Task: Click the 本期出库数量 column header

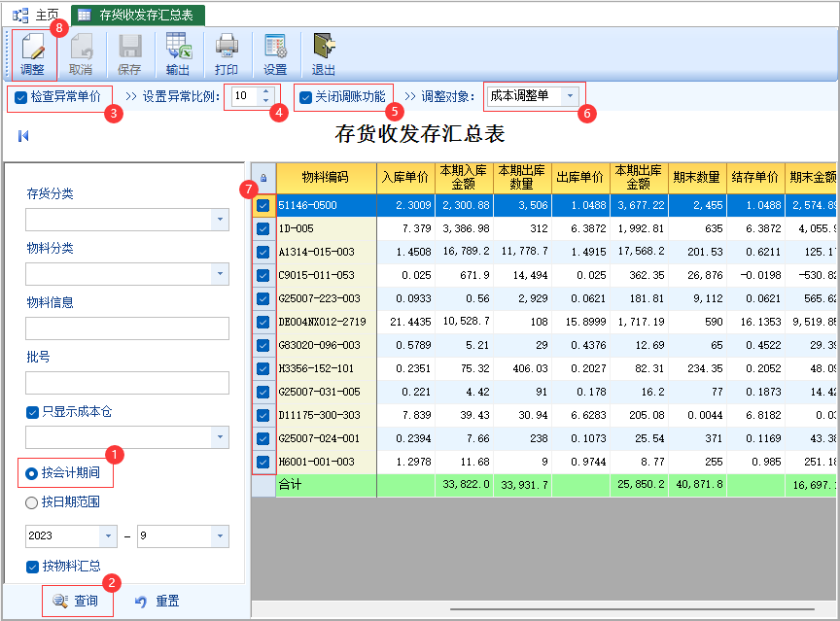Action: pos(522,178)
